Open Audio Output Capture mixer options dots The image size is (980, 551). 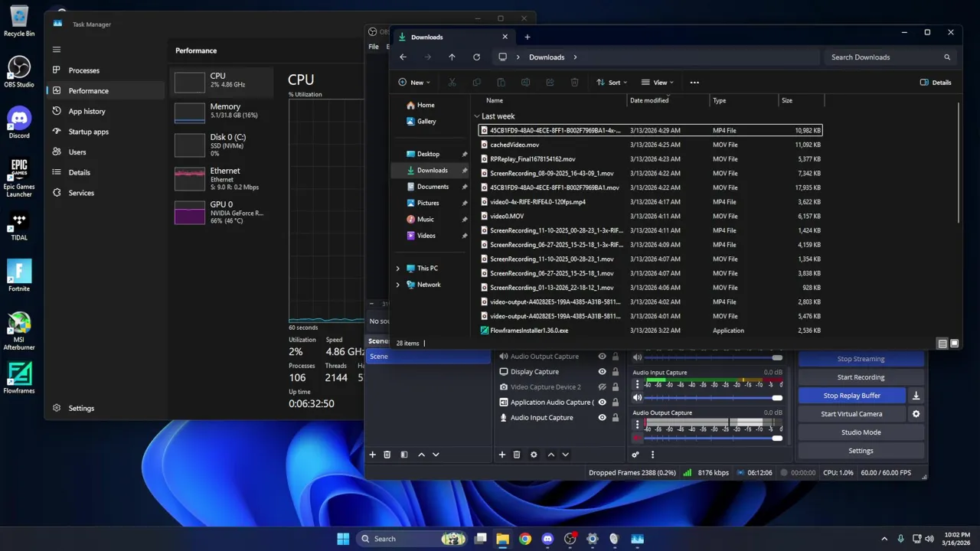coord(637,425)
